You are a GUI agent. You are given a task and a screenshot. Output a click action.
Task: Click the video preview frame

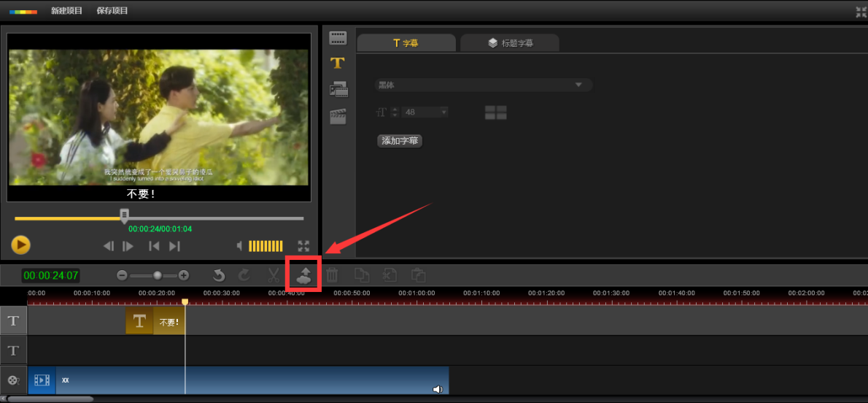tap(159, 118)
